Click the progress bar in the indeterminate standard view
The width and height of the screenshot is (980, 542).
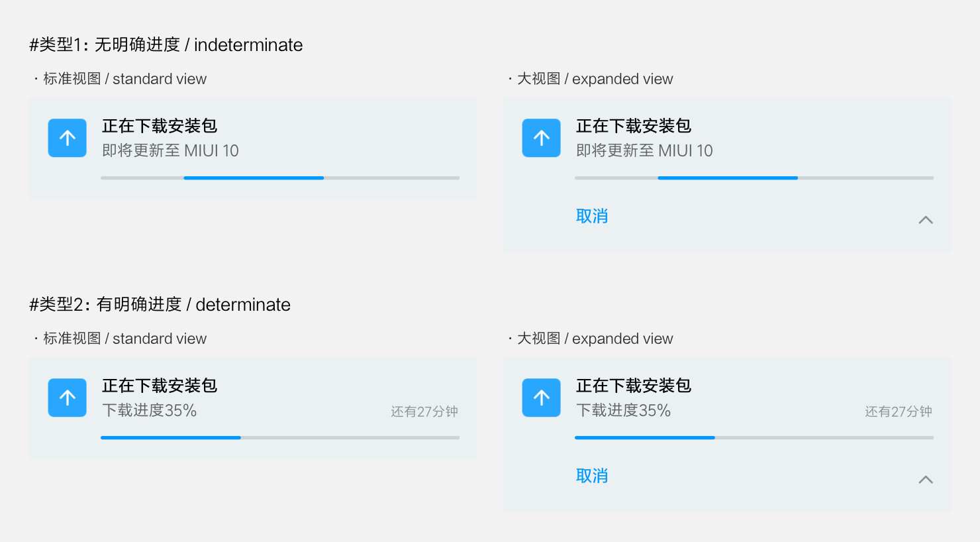[x=280, y=178]
